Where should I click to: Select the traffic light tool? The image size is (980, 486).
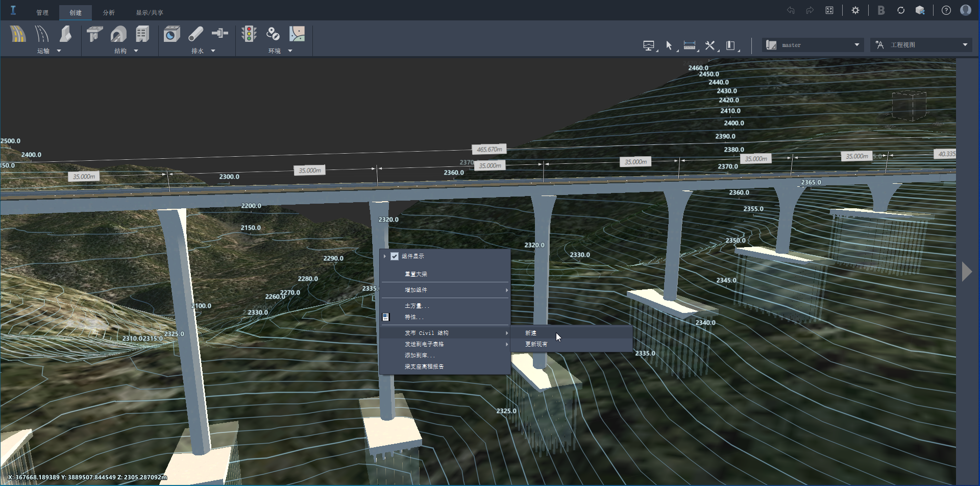tap(249, 34)
